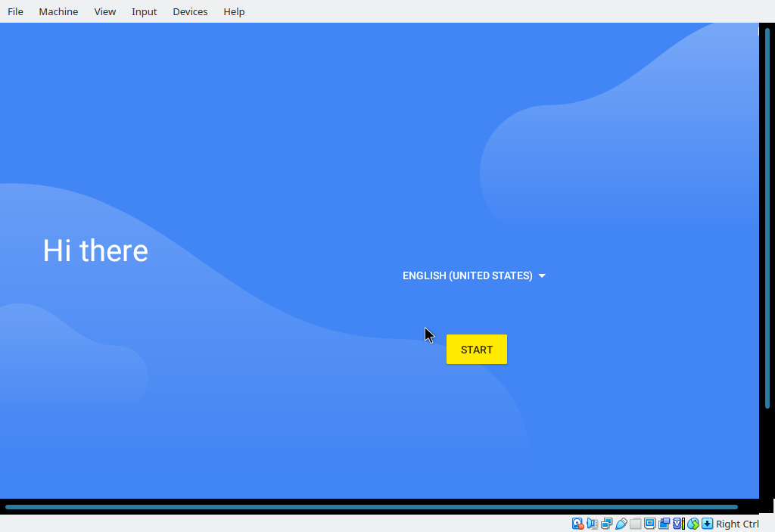The height and width of the screenshot is (532, 775).
Task: Click the yellow START button
Action: (x=477, y=350)
